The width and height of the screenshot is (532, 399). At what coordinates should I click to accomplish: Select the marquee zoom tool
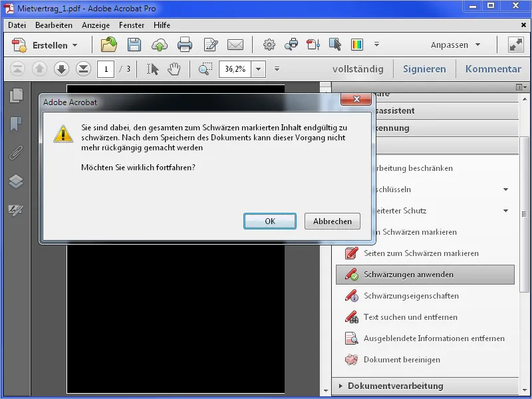[205, 69]
